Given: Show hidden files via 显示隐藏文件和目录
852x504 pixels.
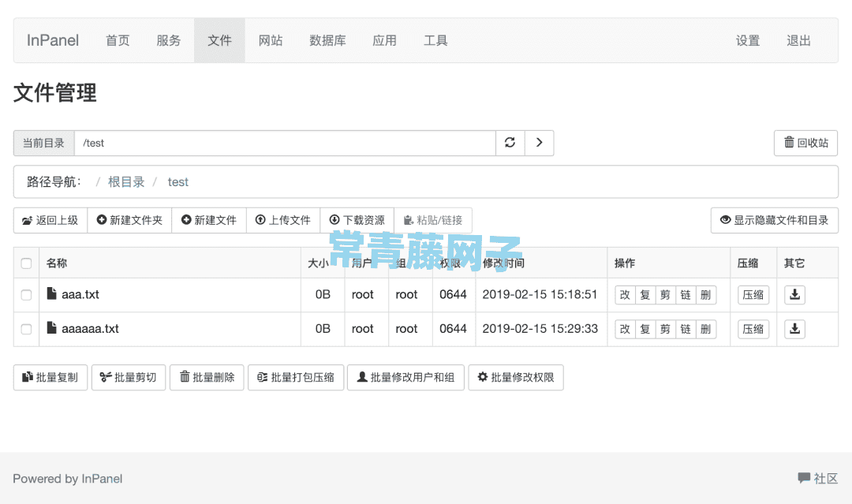Looking at the screenshot, I should 774,220.
